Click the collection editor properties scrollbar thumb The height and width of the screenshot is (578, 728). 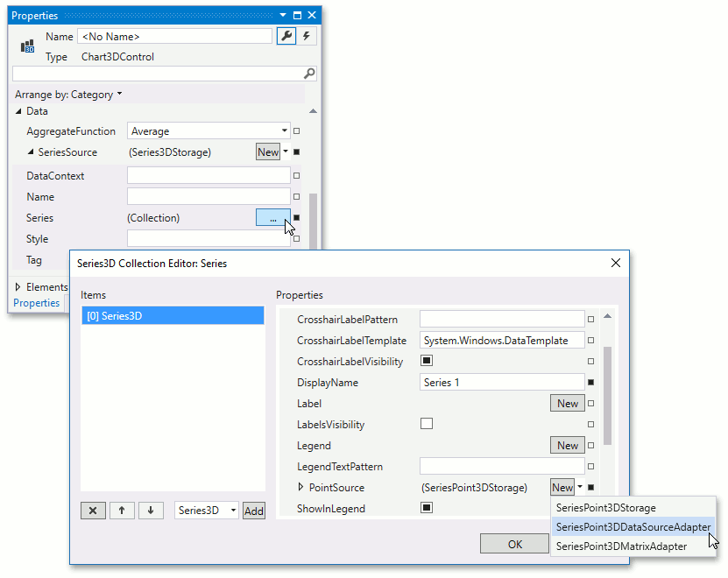607,396
